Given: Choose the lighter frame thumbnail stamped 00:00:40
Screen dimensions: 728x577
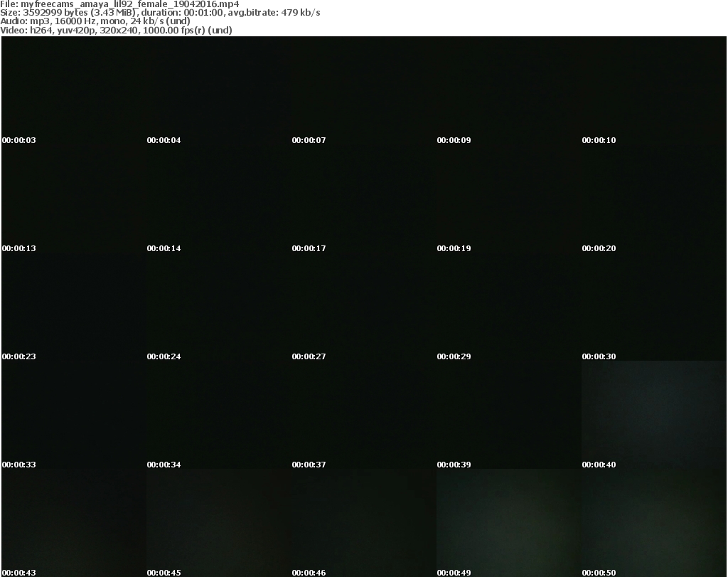Looking at the screenshot, I should tap(654, 415).
